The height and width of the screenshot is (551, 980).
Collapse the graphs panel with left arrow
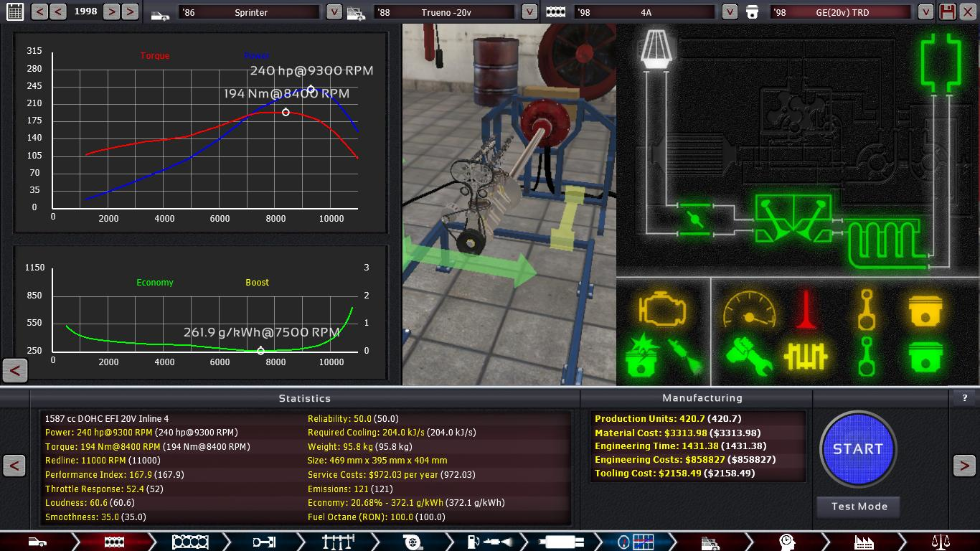click(15, 370)
